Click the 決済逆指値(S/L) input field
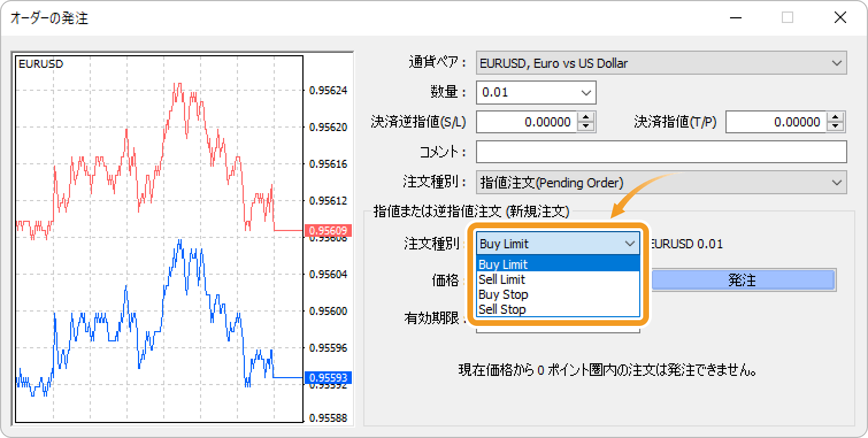 point(527,122)
